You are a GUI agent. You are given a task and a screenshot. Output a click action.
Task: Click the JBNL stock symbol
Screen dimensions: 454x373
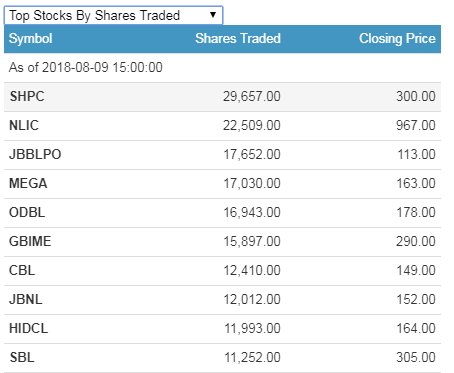pyautogui.click(x=26, y=300)
